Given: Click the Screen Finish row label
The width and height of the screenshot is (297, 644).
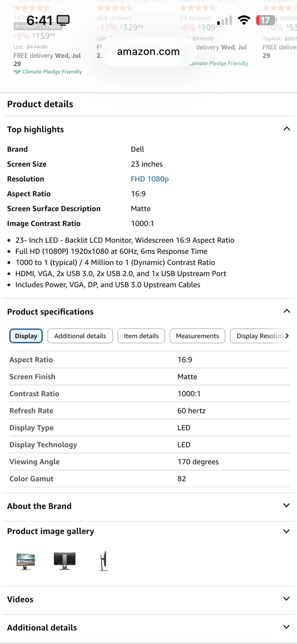Looking at the screenshot, I should [32, 377].
